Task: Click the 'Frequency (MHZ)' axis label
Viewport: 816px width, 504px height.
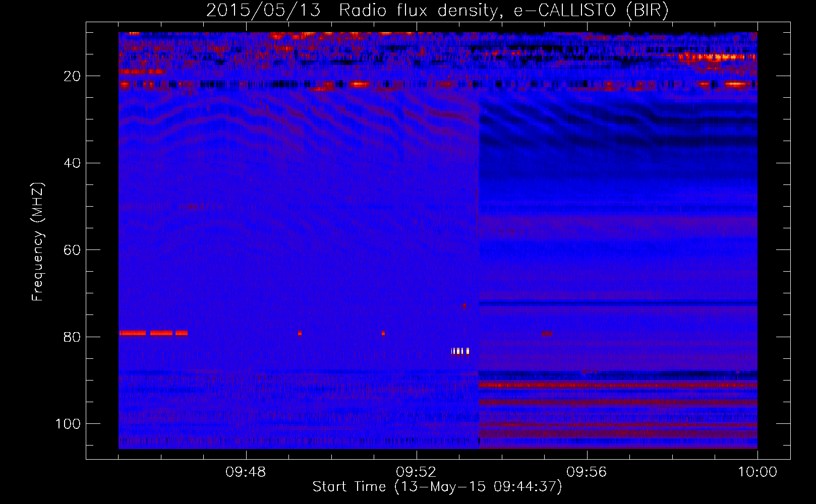Action: tap(38, 242)
